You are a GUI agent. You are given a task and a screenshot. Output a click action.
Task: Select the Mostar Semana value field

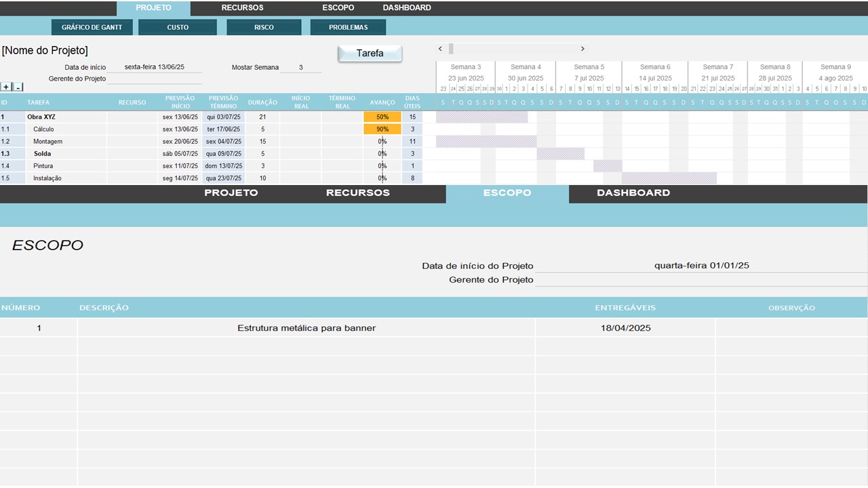pos(300,68)
